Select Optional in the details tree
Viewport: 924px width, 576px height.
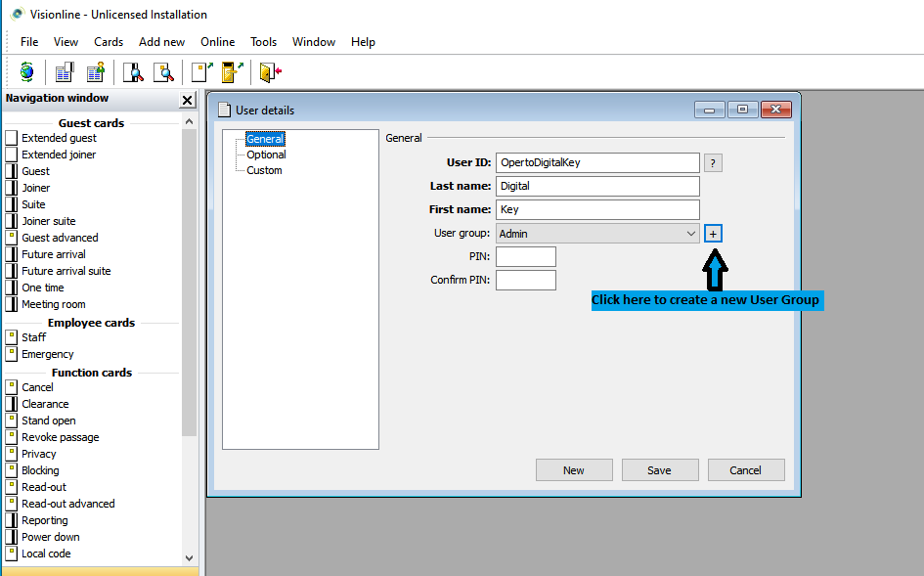pyautogui.click(x=266, y=155)
